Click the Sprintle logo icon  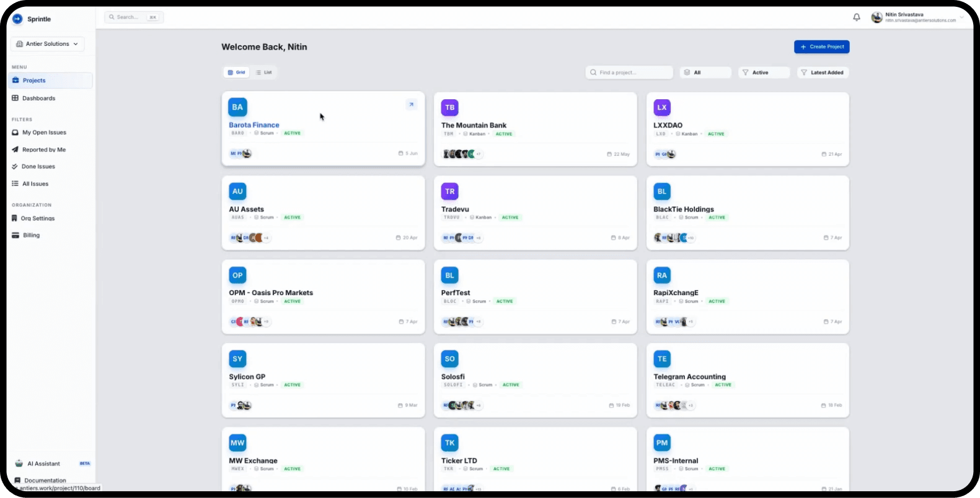click(17, 19)
